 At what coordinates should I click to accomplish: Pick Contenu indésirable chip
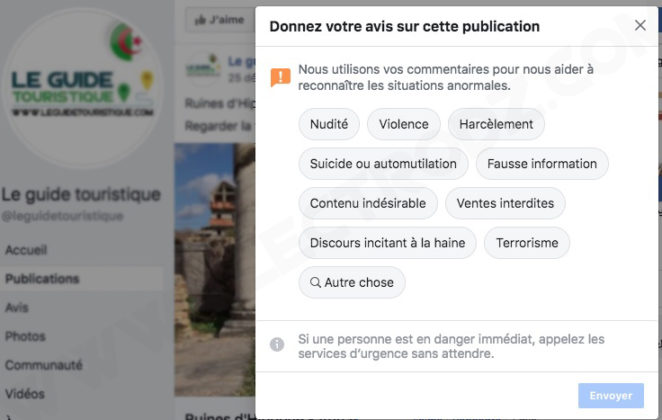[368, 203]
